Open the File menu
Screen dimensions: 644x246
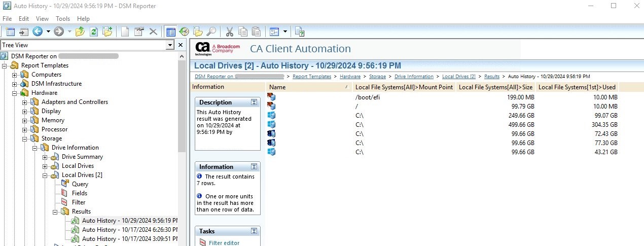coord(7,19)
